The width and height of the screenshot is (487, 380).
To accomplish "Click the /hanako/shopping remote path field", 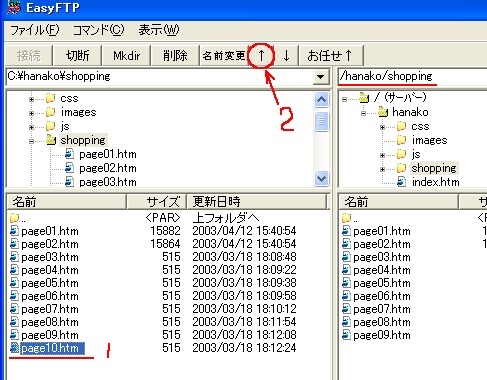I will click(413, 77).
